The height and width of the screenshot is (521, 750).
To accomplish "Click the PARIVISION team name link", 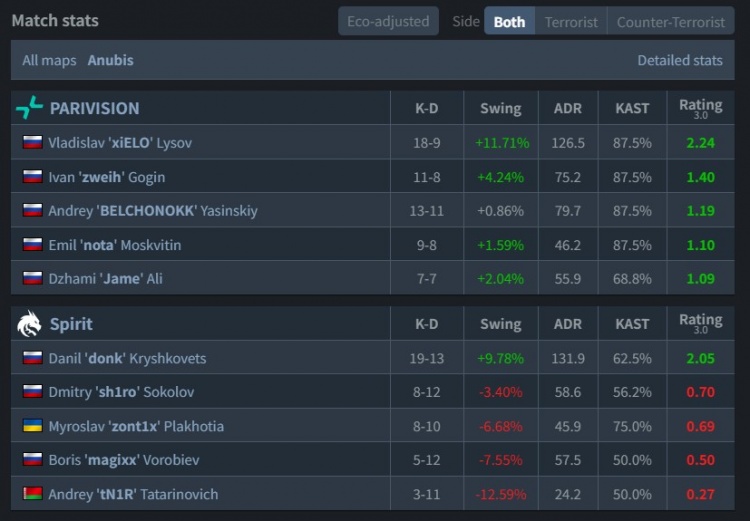I will coord(94,108).
